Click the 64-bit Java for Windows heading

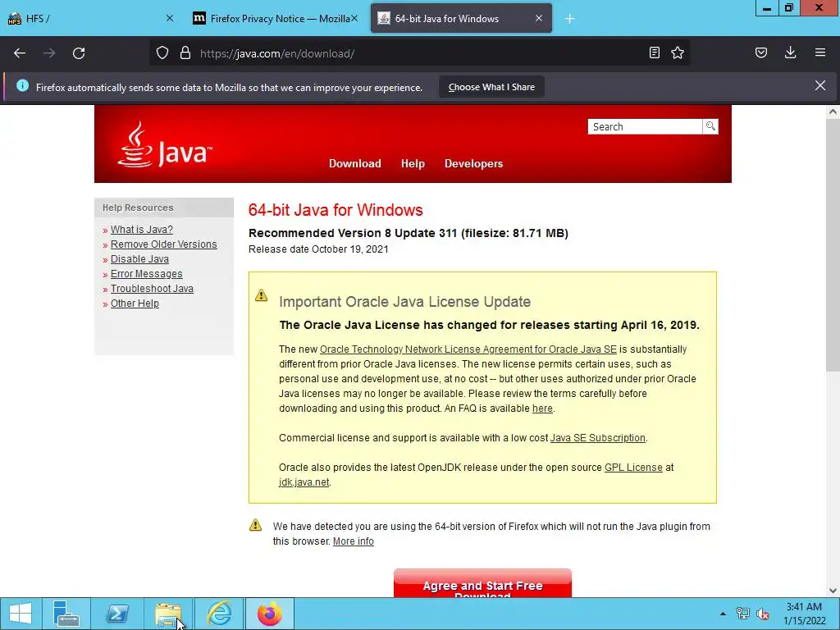pyautogui.click(x=336, y=209)
